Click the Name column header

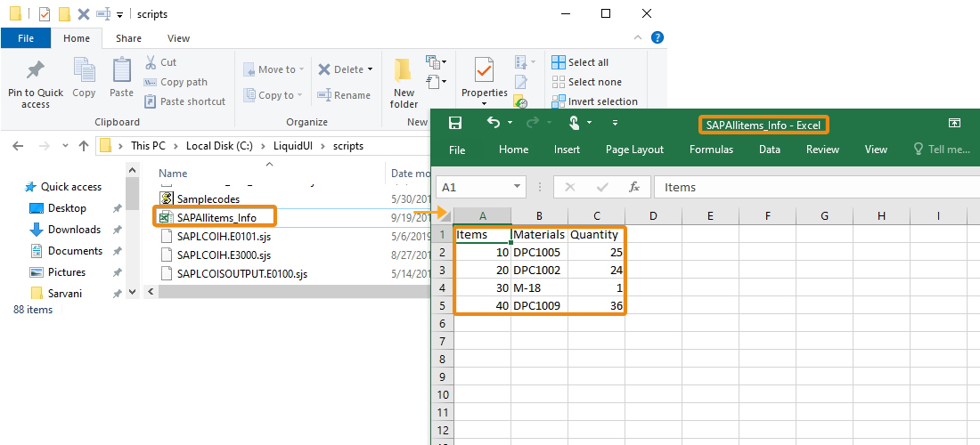173,174
